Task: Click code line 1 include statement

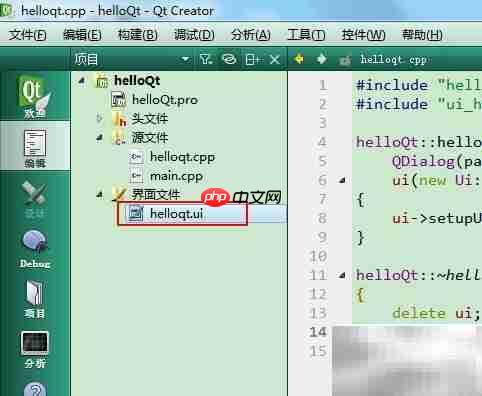Action: [x=419, y=85]
